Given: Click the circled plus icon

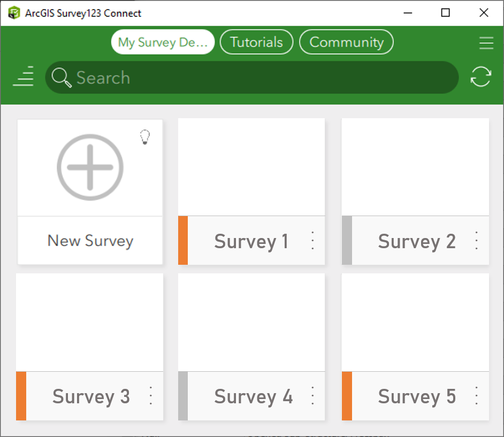Looking at the screenshot, I should (x=90, y=167).
